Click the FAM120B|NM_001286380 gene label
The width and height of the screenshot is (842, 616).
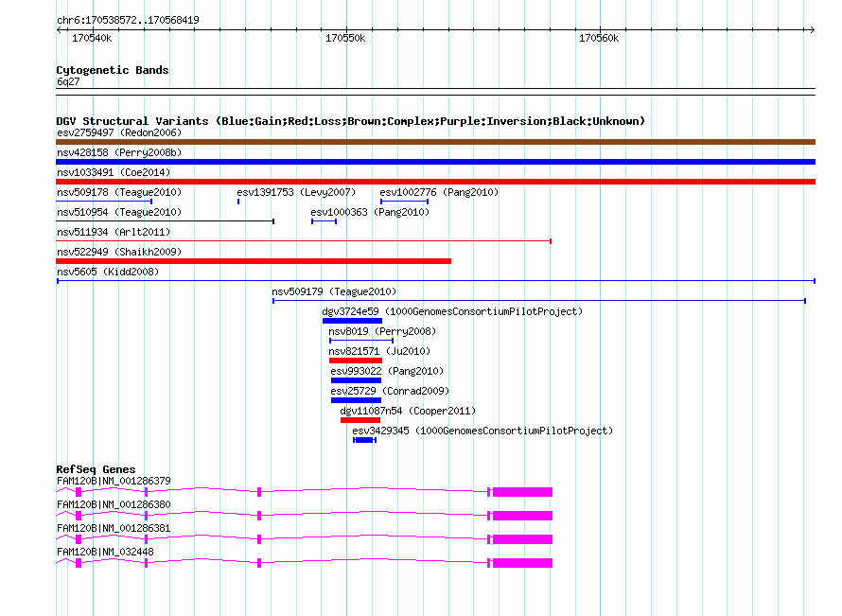(x=114, y=504)
